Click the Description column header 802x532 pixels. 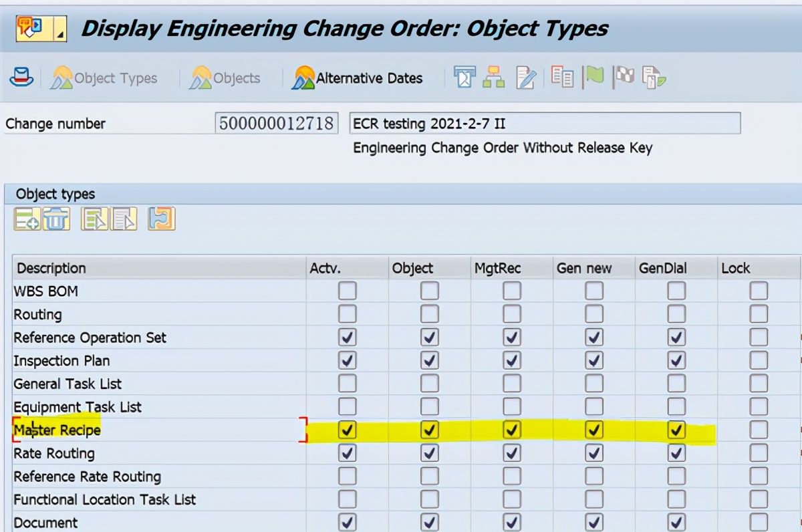(51, 268)
